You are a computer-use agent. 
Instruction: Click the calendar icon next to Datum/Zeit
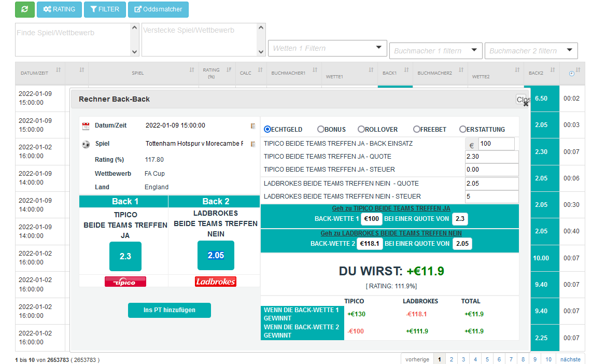86,126
